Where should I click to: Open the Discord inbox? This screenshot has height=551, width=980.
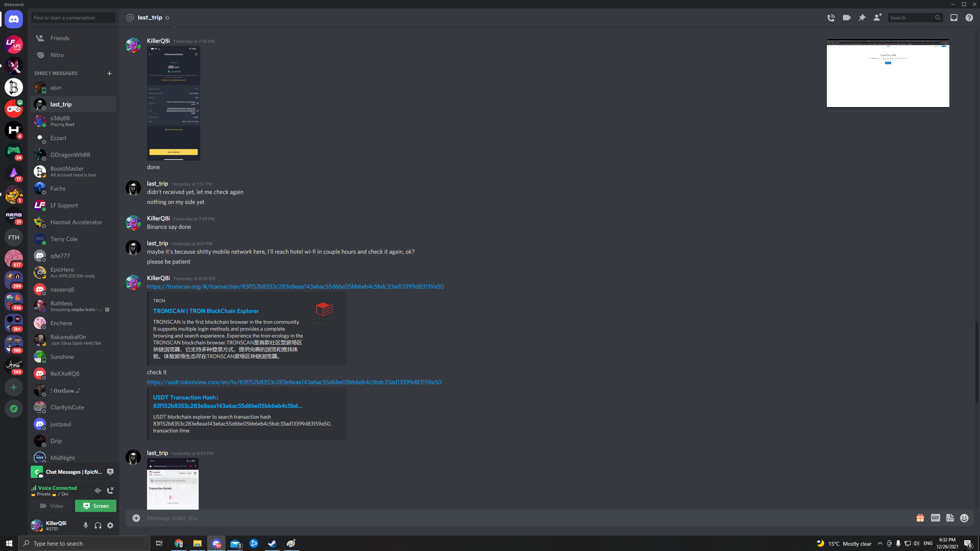pos(954,18)
